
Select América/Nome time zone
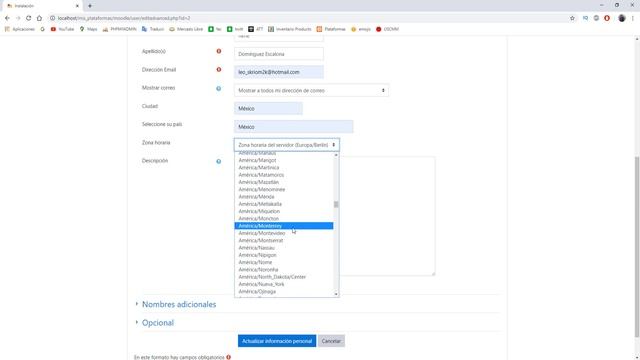coord(284,262)
